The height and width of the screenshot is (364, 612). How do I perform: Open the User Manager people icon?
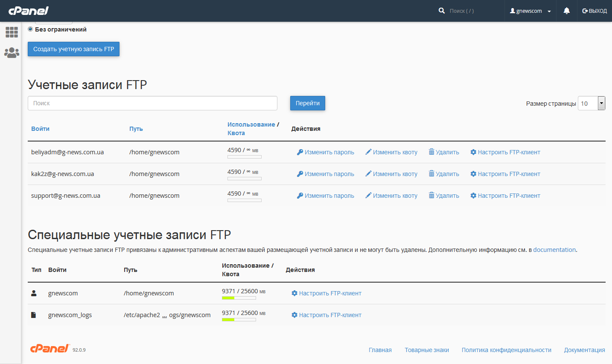(x=12, y=53)
